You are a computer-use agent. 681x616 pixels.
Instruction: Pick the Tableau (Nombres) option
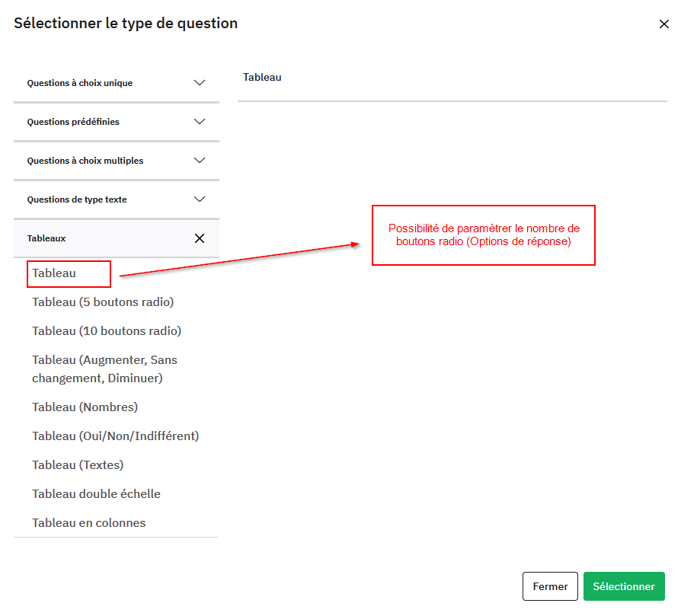tap(85, 407)
